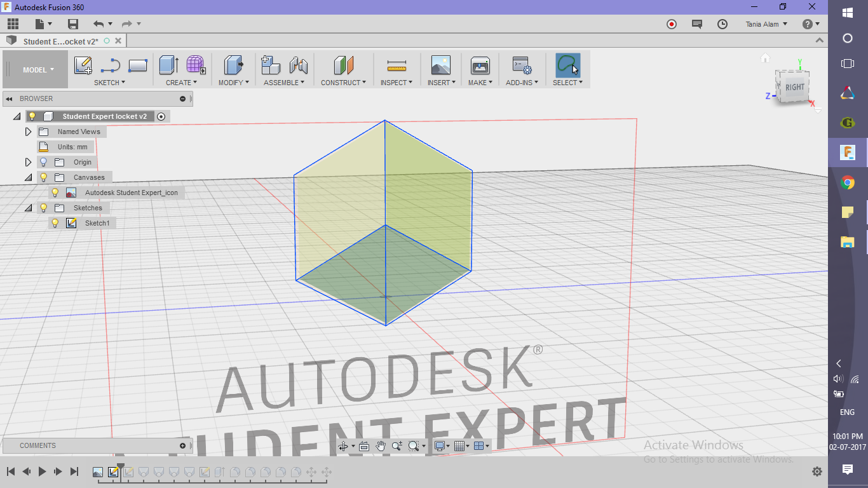Open the INSERT dropdown menu
The image size is (868, 488).
[x=442, y=83]
